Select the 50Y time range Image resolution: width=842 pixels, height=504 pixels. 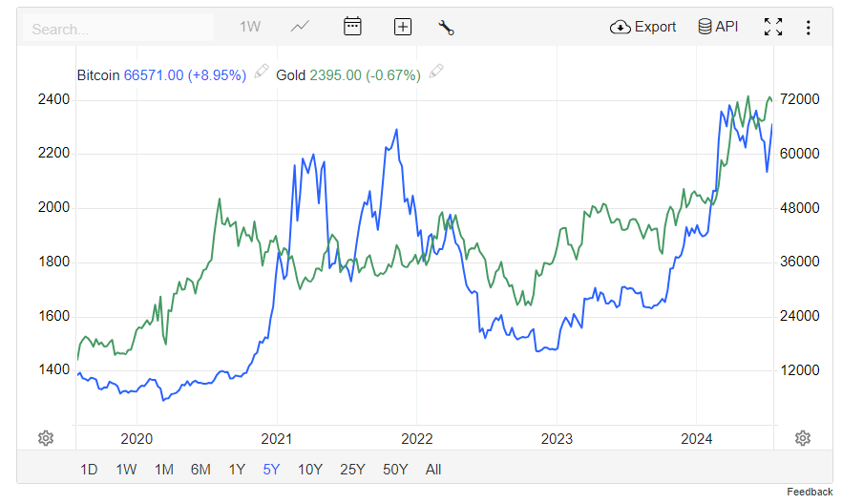tap(395, 470)
